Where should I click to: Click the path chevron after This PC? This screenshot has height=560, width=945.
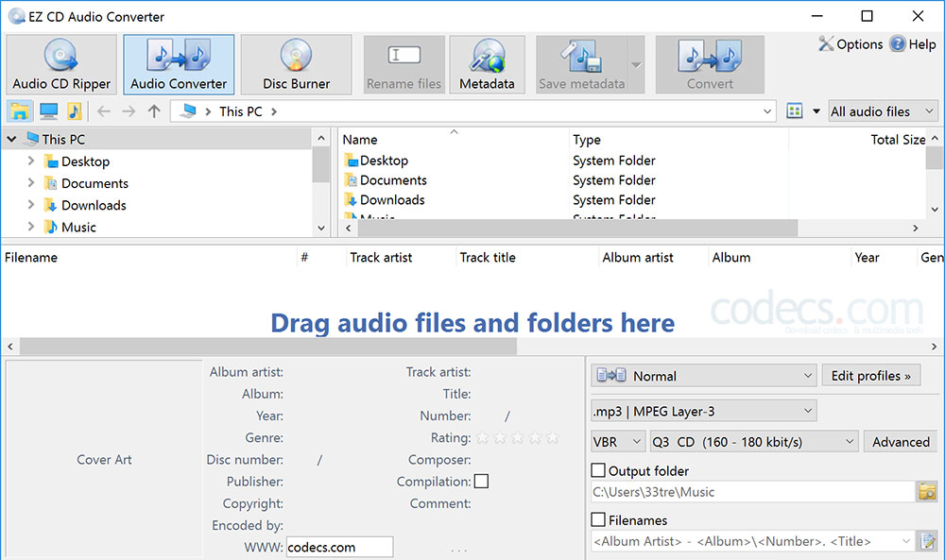274,111
